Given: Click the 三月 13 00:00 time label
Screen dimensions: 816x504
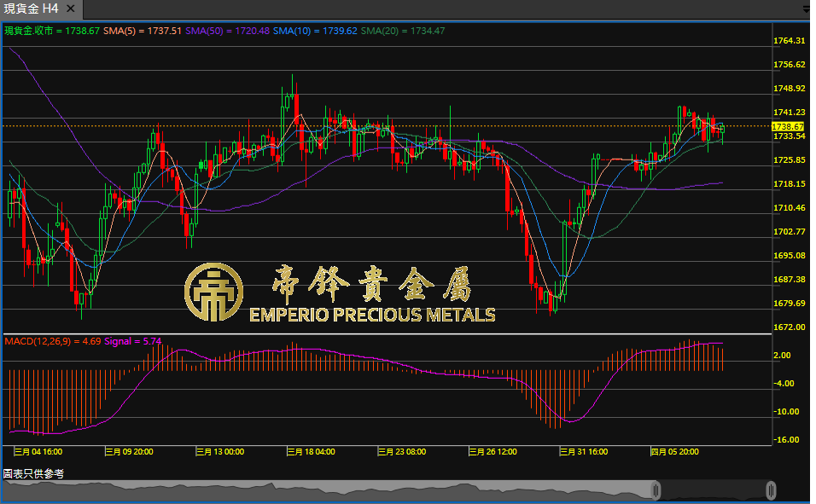Looking at the screenshot, I should click(220, 451).
